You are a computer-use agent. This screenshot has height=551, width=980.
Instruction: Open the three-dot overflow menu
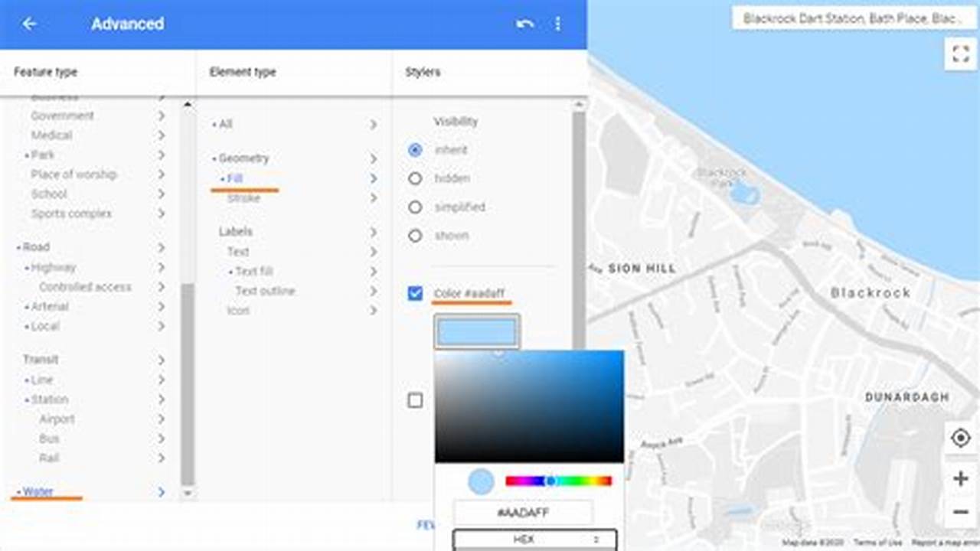pyautogui.click(x=557, y=24)
